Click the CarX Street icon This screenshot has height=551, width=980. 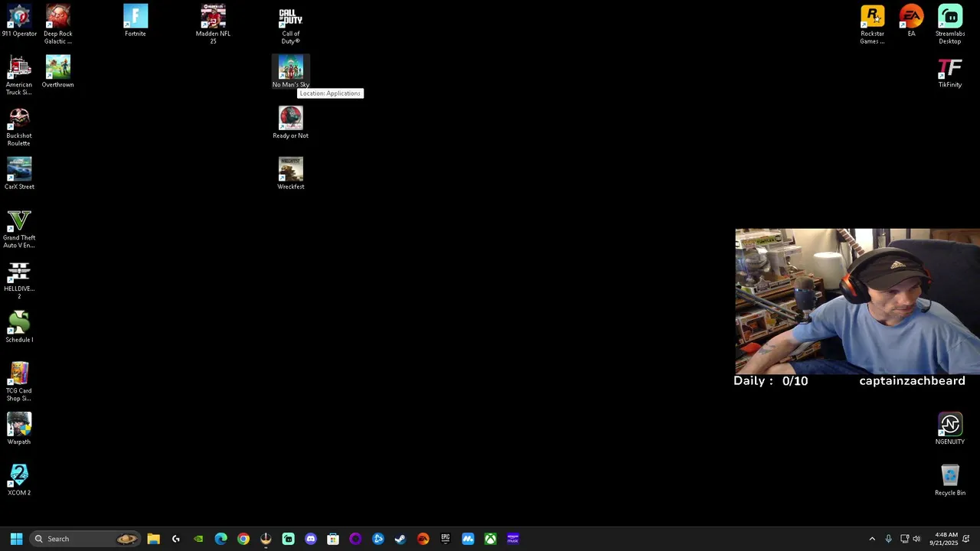(x=19, y=174)
